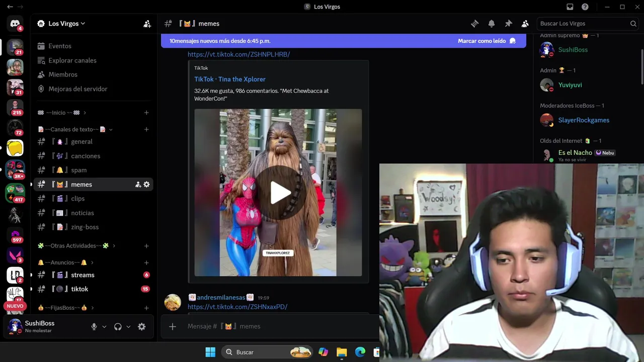Play the Chewbacca TikTok video

click(278, 193)
